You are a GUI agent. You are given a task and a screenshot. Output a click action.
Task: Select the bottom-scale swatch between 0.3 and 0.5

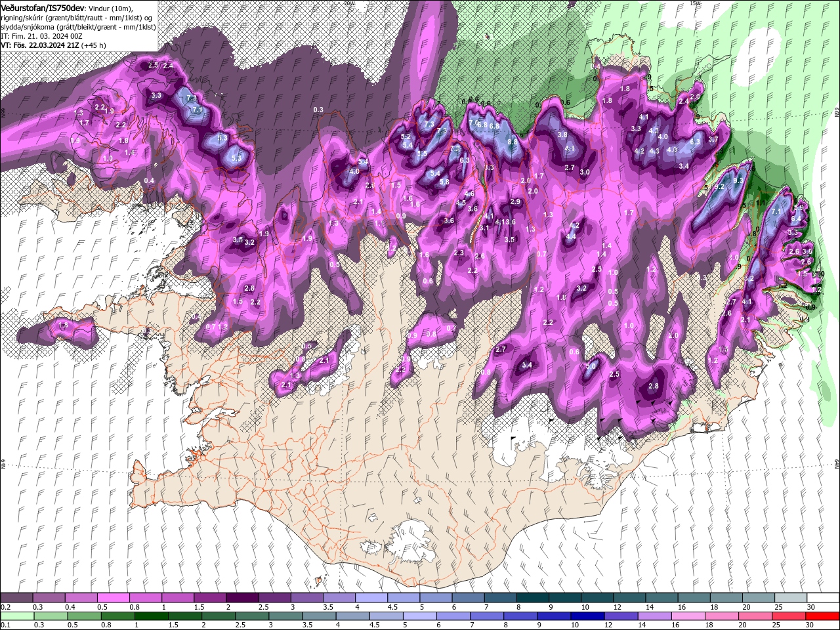[51, 616]
